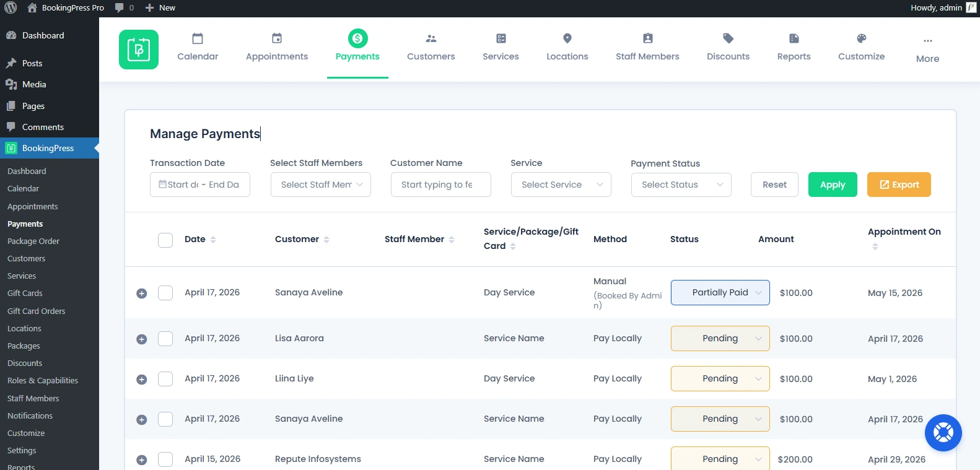Click the Staff Members badge icon
The width and height of the screenshot is (980, 470).
[647, 38]
